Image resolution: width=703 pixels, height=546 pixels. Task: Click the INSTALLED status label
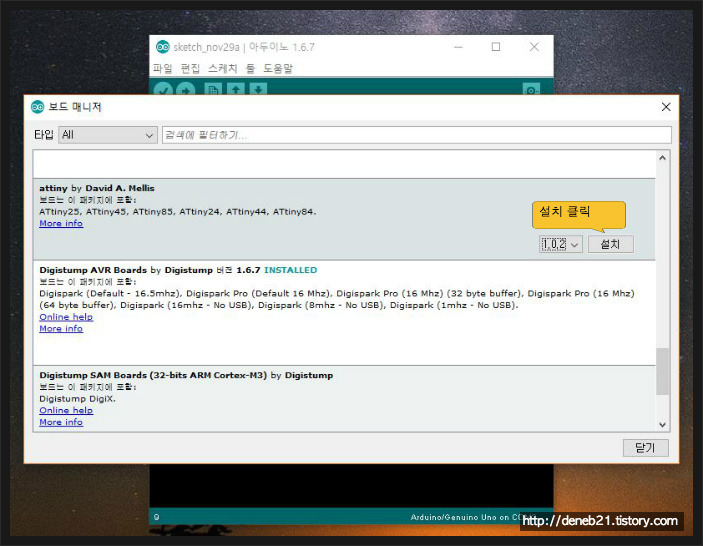tap(290, 270)
